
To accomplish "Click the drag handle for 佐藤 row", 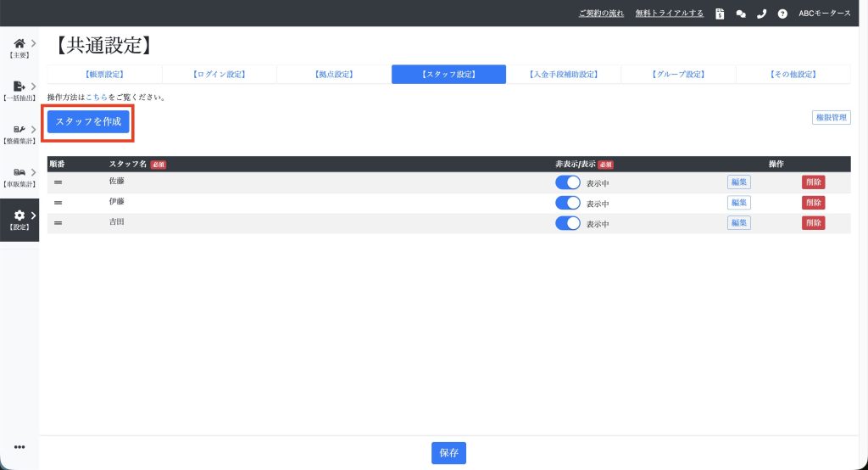I will [58, 182].
